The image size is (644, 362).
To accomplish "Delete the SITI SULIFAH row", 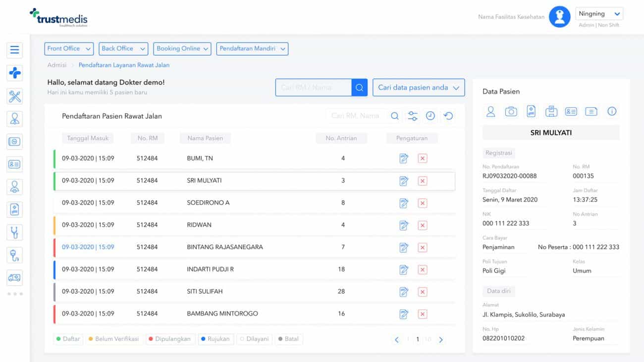I will [x=423, y=292].
